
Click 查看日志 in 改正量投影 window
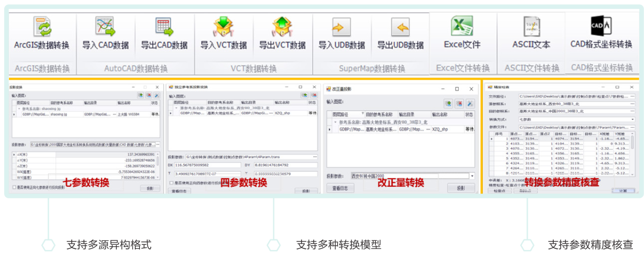[340, 188]
